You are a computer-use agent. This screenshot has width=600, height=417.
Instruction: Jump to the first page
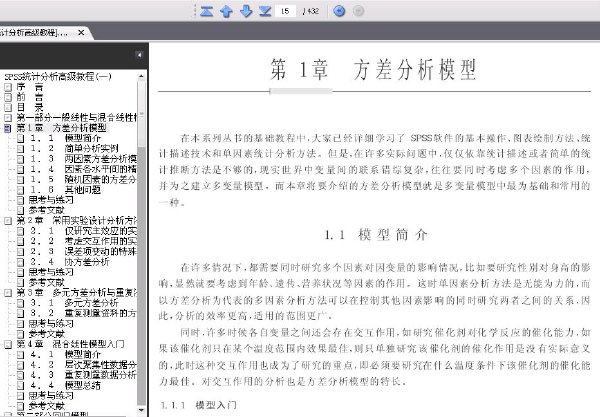point(207,11)
